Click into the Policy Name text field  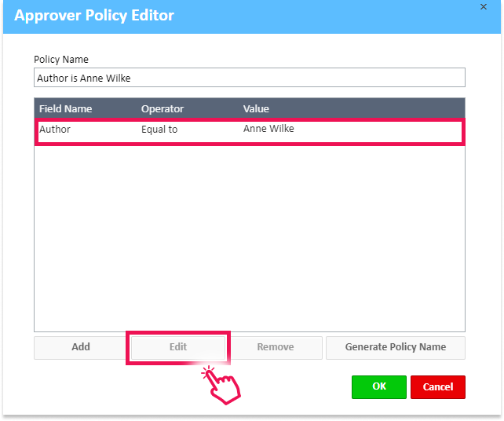tap(249, 78)
